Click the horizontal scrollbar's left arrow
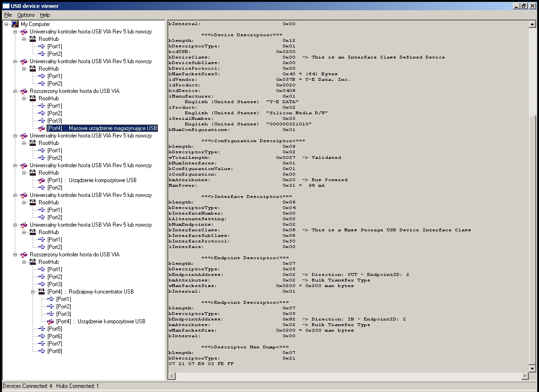Image resolution: width=539 pixels, height=392 pixels. [x=172, y=376]
